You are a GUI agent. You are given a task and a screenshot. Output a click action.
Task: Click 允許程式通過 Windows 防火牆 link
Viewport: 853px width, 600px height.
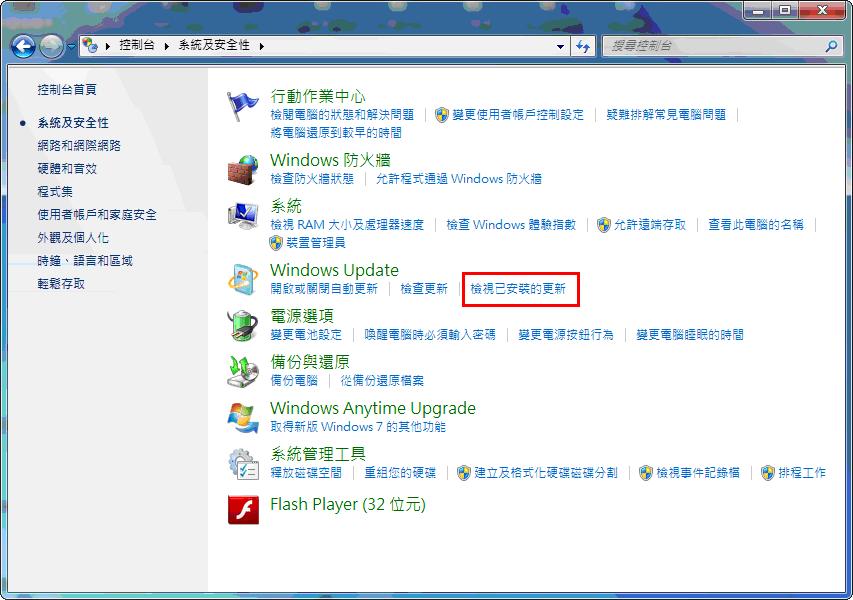[x=459, y=179]
